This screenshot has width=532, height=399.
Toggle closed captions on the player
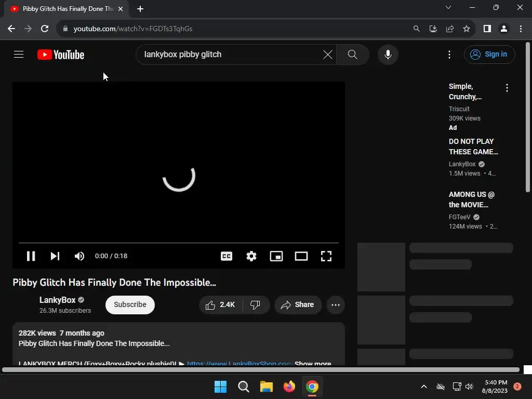227,256
